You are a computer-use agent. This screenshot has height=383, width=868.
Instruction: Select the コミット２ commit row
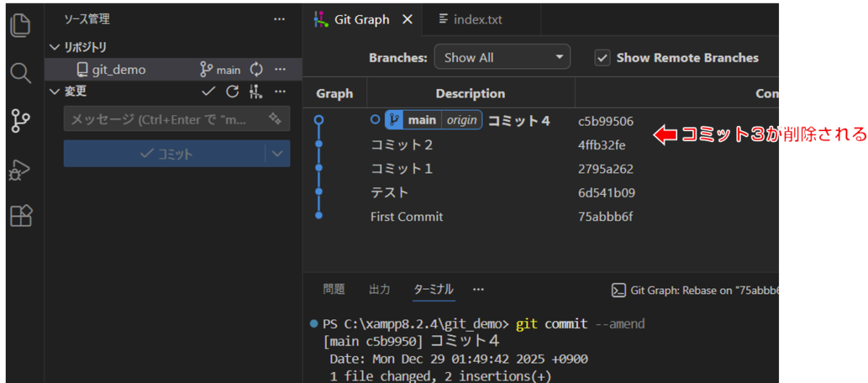pyautogui.click(x=402, y=145)
